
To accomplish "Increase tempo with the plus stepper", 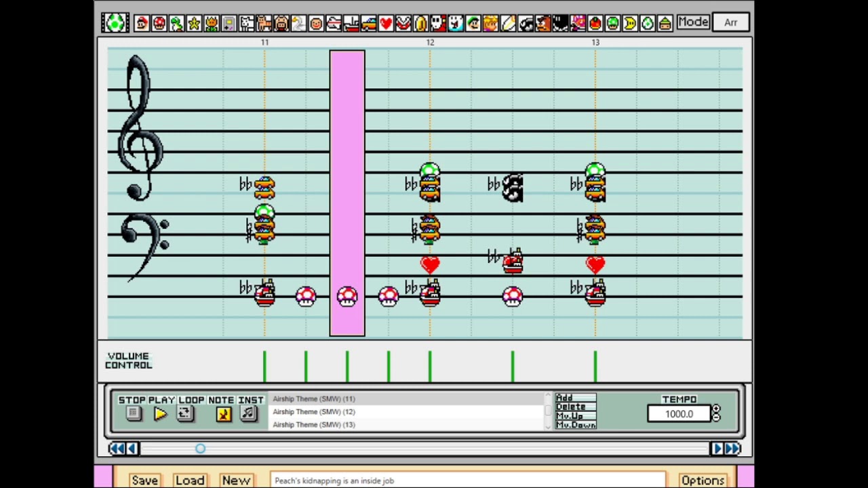I will pyautogui.click(x=716, y=409).
